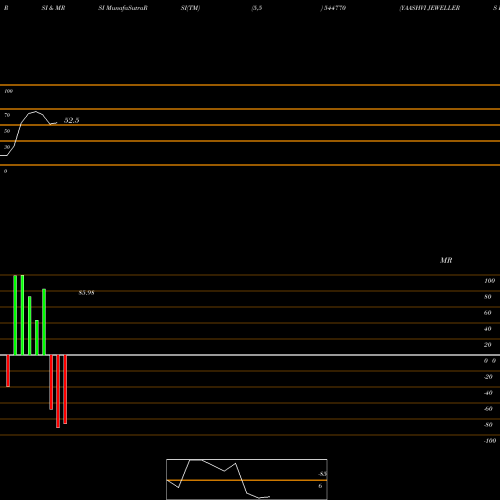Select the 'SI(TM)' header label
This screenshot has width=500, height=500.
pos(190,8)
